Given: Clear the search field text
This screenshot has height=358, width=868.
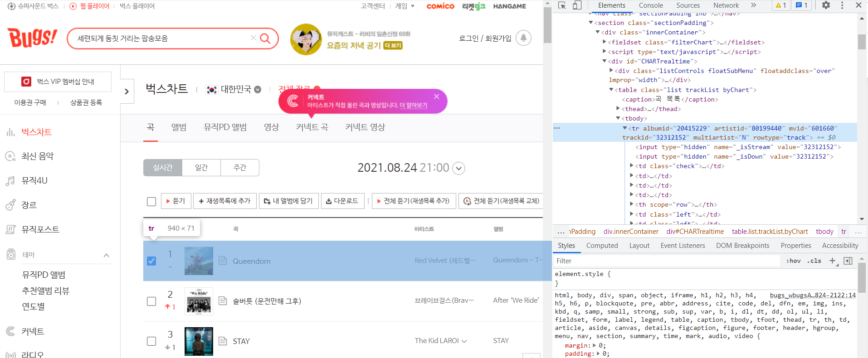Looking at the screenshot, I should click(x=253, y=38).
